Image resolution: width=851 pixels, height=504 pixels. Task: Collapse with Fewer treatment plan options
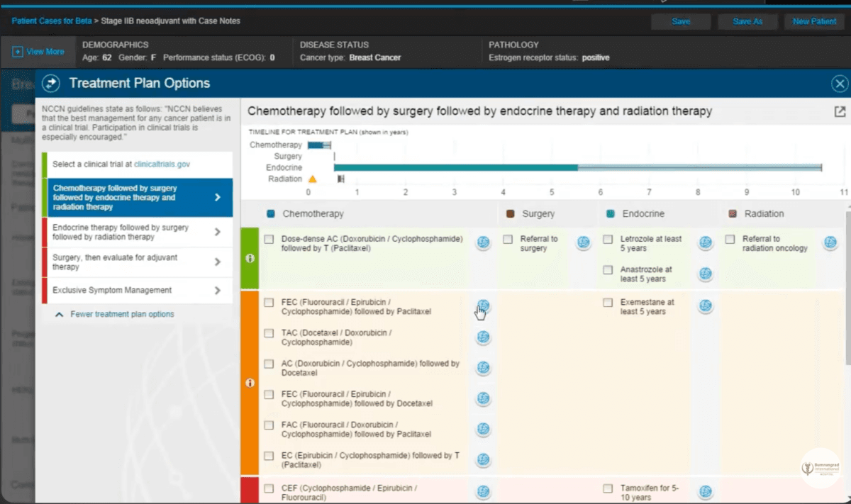click(115, 314)
